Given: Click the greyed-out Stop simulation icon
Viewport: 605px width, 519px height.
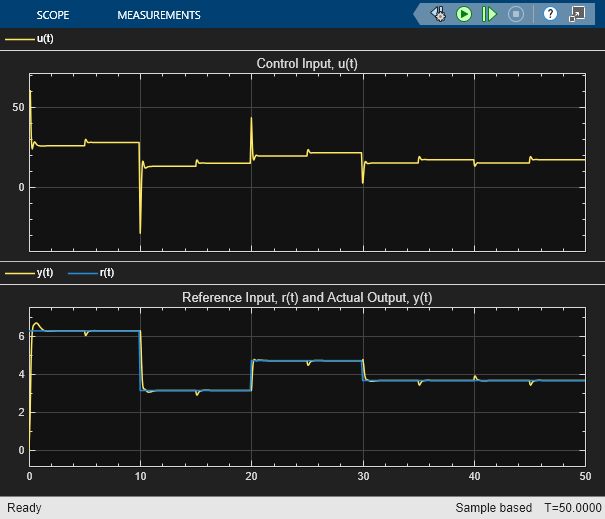Looking at the screenshot, I should pyautogui.click(x=516, y=14).
